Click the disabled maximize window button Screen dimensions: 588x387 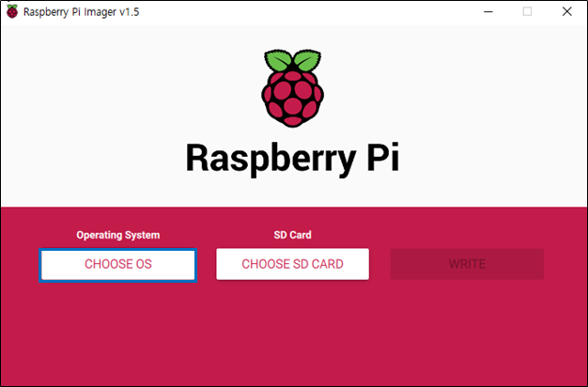pyautogui.click(x=527, y=12)
